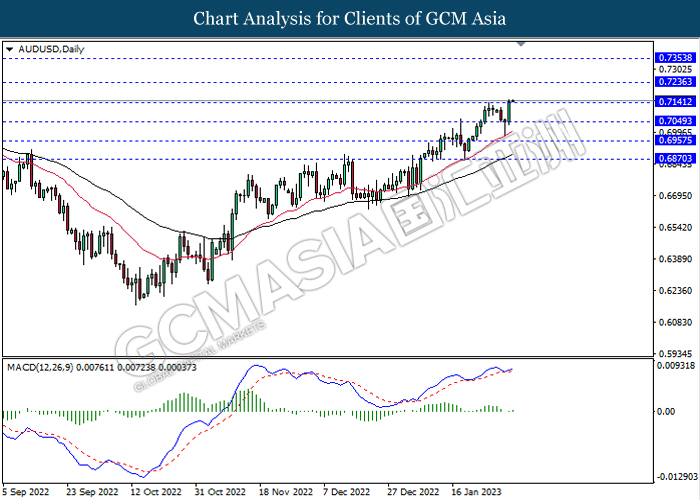This screenshot has width=700, height=500.
Task: Click the 7 Dec 2022 date label
Action: (x=347, y=492)
